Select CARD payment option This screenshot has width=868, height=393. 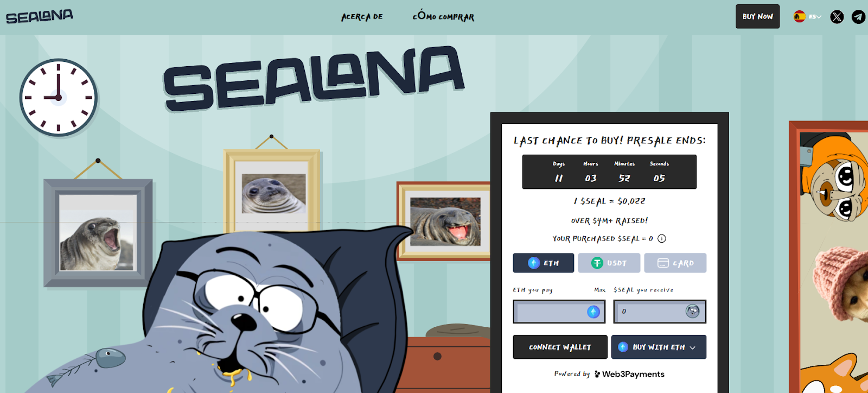pos(675,263)
